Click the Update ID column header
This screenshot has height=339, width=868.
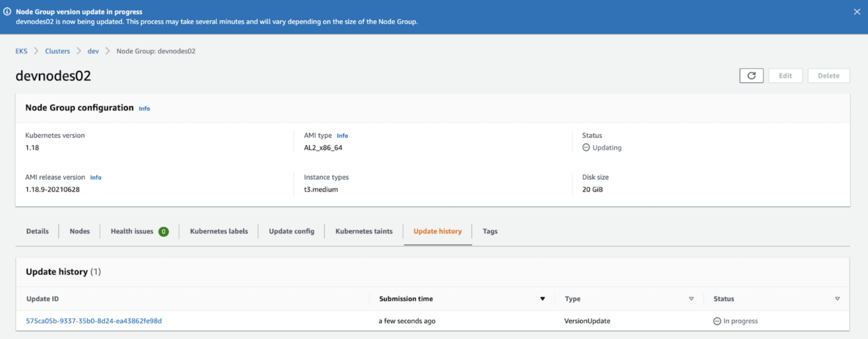click(x=42, y=299)
